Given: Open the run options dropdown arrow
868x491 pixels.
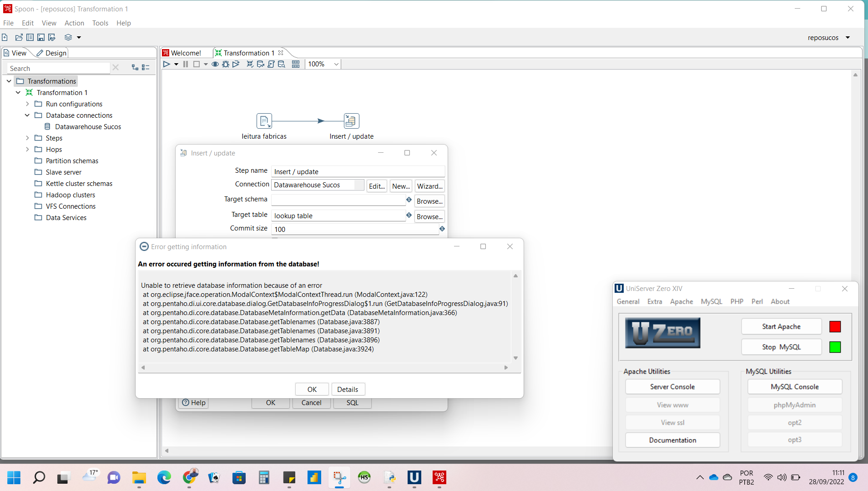Looking at the screenshot, I should [x=176, y=65].
